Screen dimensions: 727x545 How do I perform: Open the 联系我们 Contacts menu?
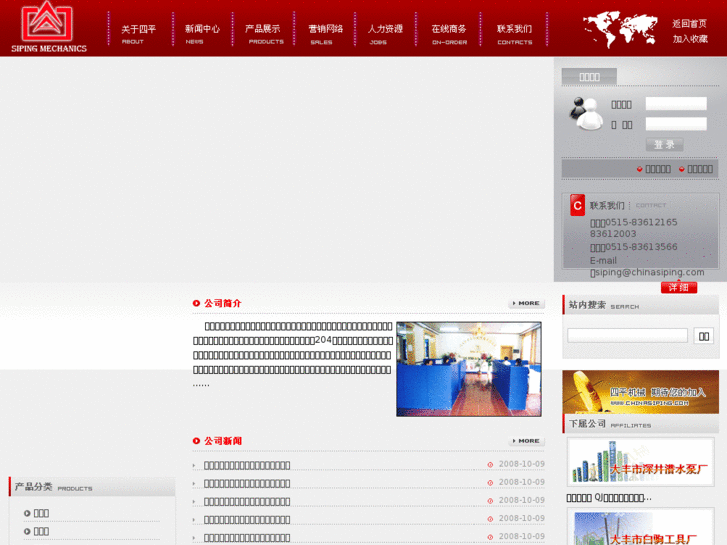514,34
